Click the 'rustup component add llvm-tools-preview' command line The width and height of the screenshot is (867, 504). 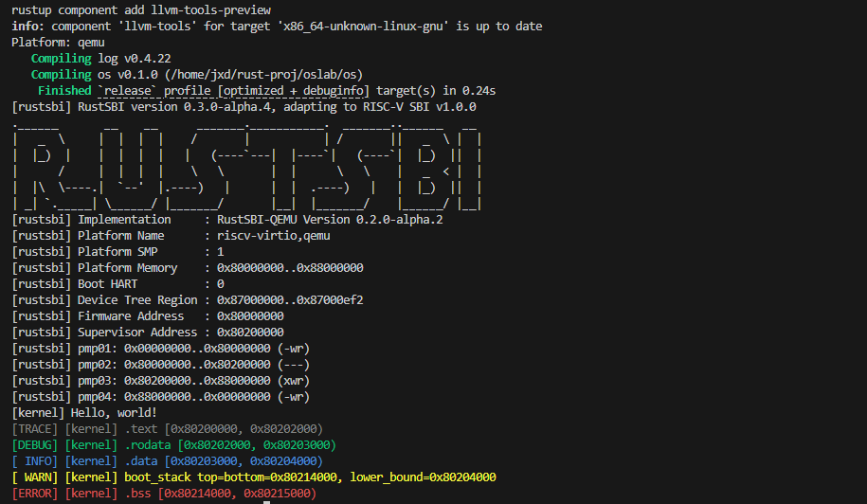(141, 9)
